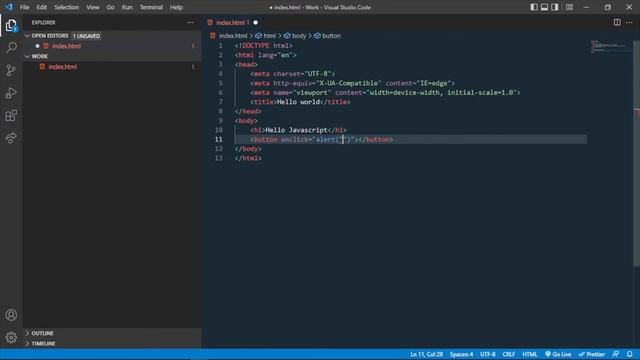640x360 pixels.
Task: Click the DOCTYPE declaration on line 1
Action: [x=264, y=46]
